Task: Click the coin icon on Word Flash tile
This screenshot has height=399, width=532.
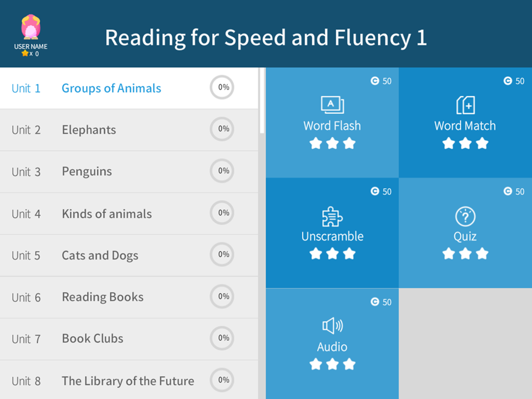Action: click(x=375, y=81)
